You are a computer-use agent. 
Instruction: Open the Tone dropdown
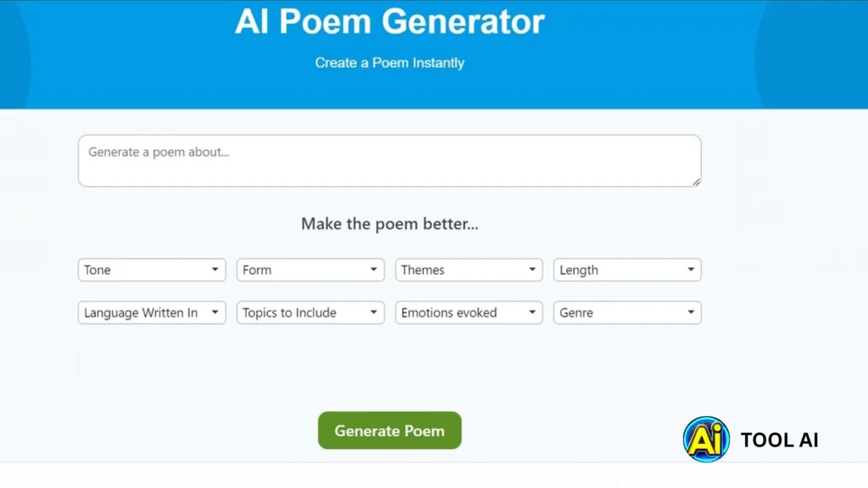152,270
